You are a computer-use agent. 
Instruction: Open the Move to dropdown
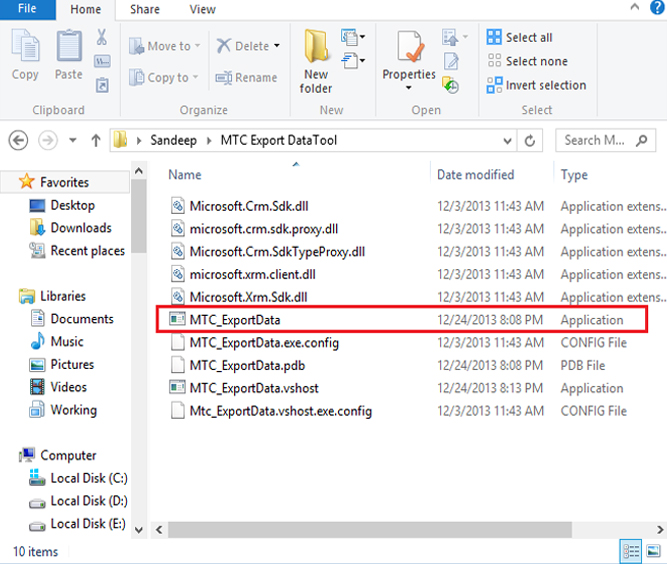pyautogui.click(x=197, y=46)
